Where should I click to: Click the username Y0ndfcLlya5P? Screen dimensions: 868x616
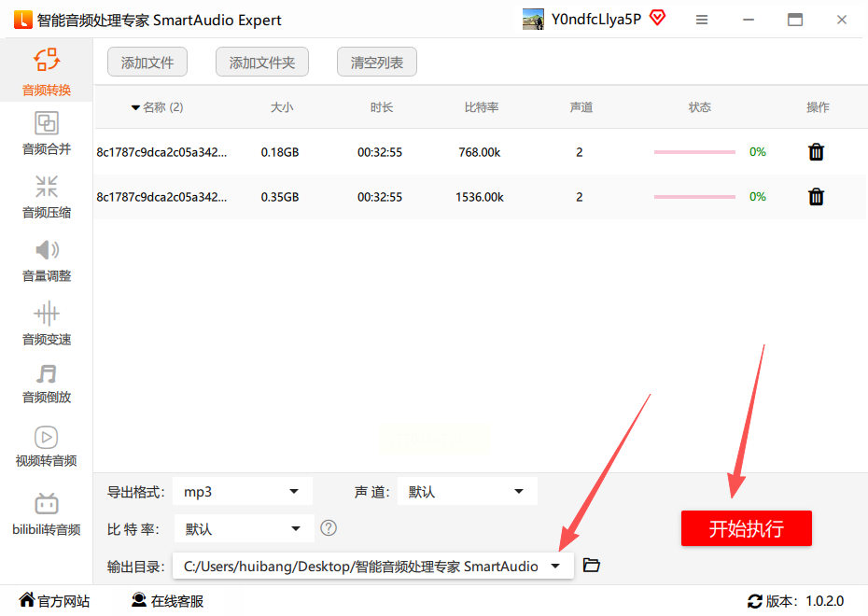coord(596,20)
